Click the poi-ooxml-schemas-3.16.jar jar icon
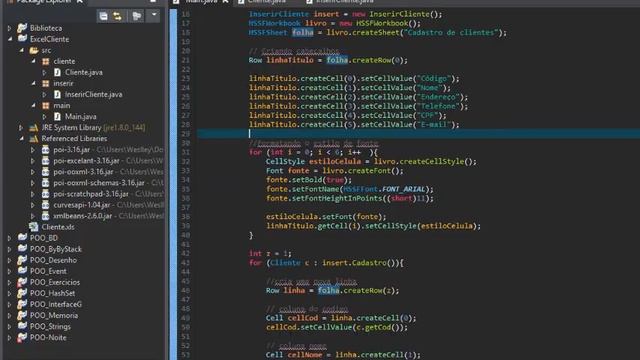The image size is (640, 360). pyautogui.click(x=45, y=183)
